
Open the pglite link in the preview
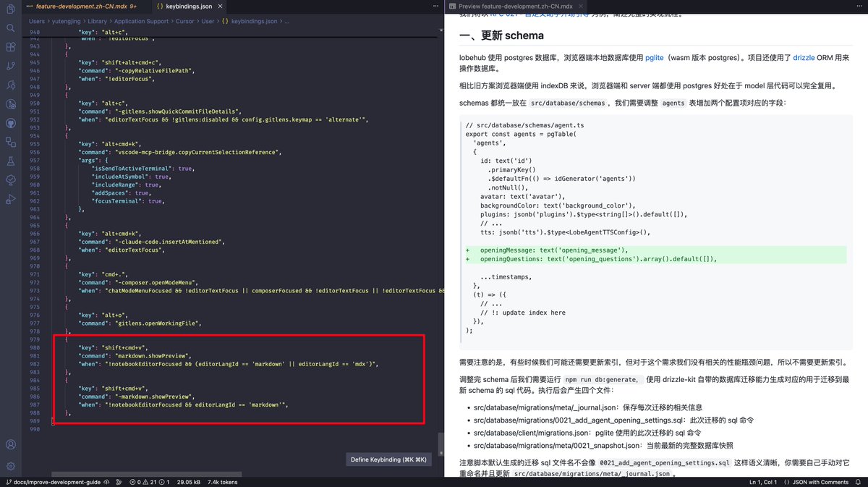click(654, 58)
